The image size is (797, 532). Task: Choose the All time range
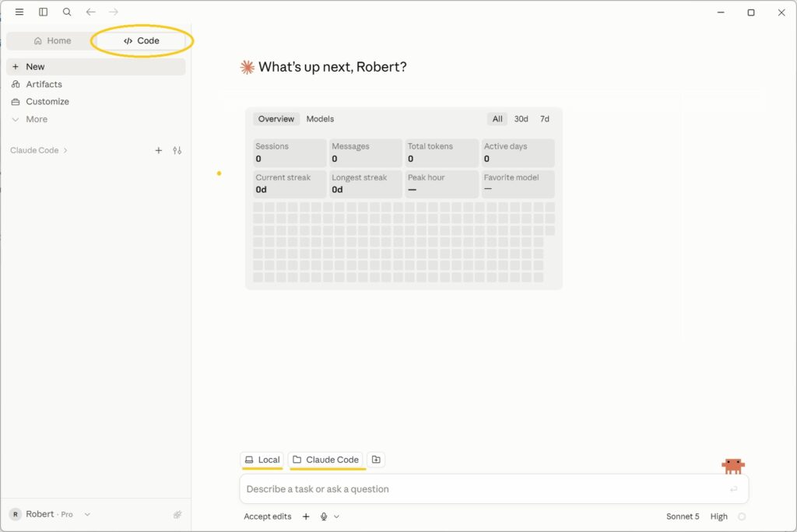tap(497, 119)
